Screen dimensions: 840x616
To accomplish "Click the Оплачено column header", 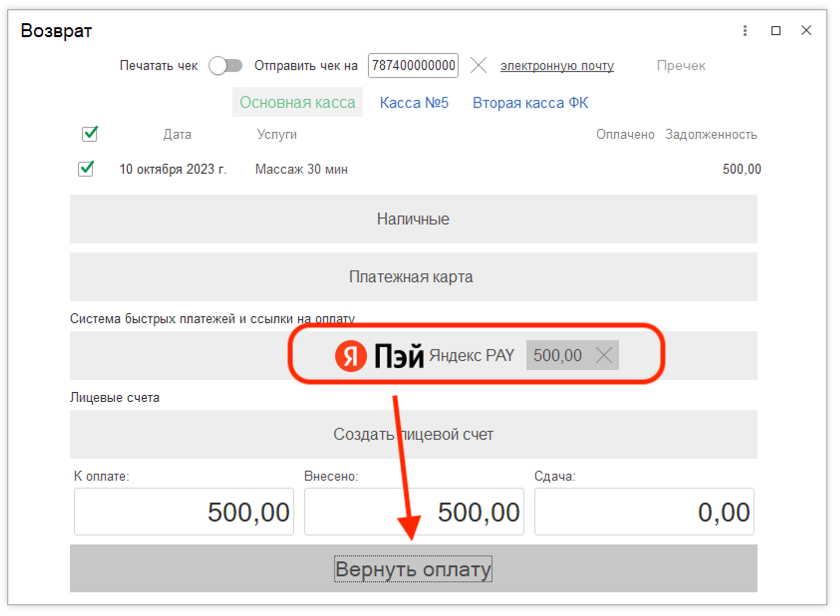I will click(625, 134).
